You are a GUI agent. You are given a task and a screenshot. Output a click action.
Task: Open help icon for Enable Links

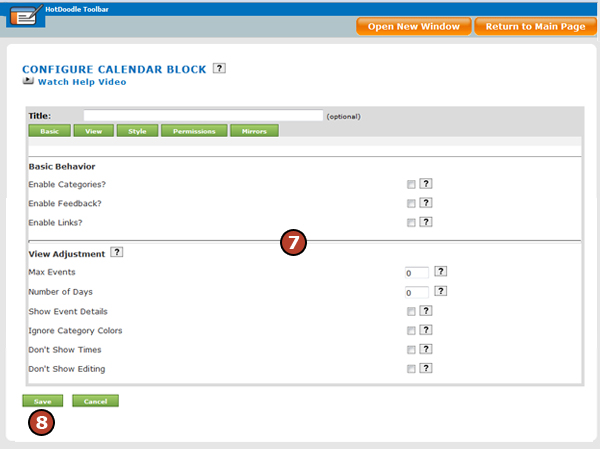coord(426,222)
